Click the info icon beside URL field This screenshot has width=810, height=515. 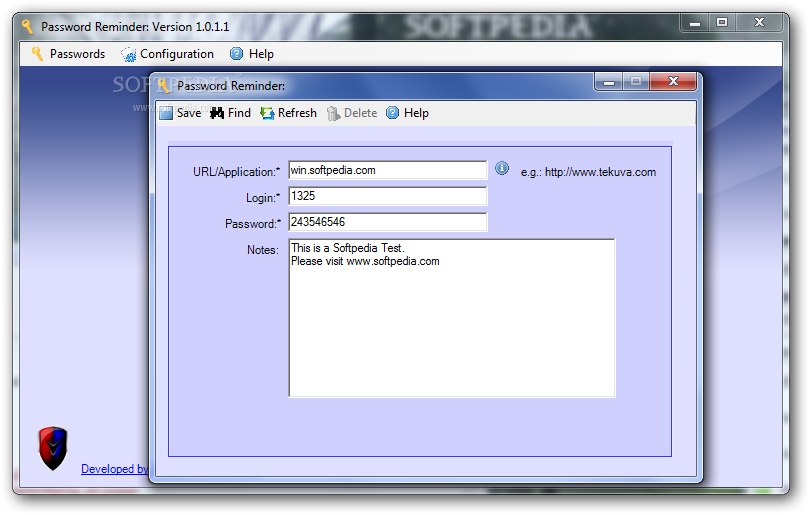[x=502, y=168]
